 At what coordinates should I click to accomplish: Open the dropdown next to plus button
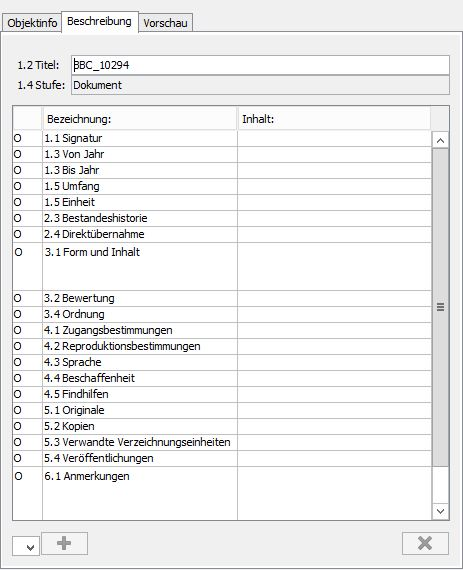[x=26, y=546]
